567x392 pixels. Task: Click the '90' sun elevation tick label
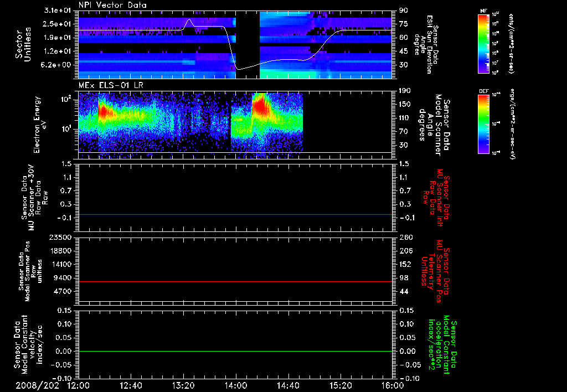coord(404,11)
